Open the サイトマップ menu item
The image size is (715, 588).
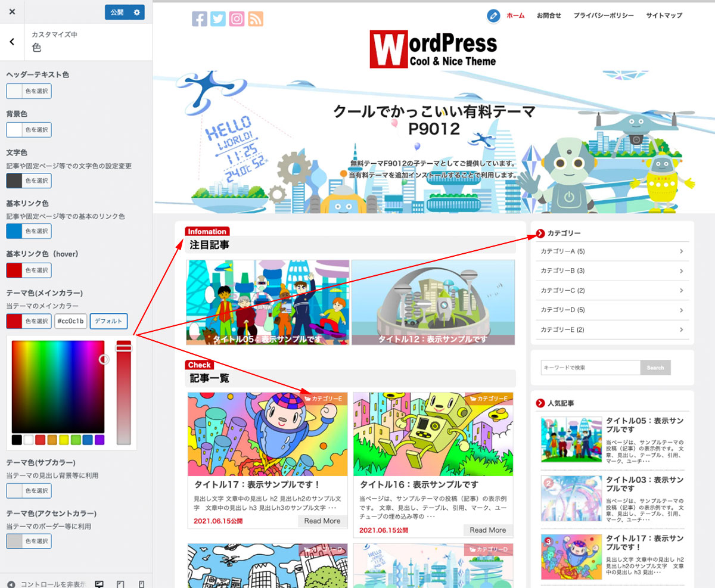pyautogui.click(x=664, y=15)
